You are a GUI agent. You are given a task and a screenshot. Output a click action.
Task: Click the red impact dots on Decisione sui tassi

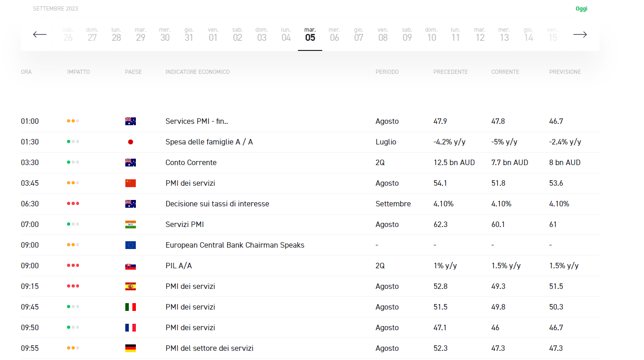tap(73, 204)
